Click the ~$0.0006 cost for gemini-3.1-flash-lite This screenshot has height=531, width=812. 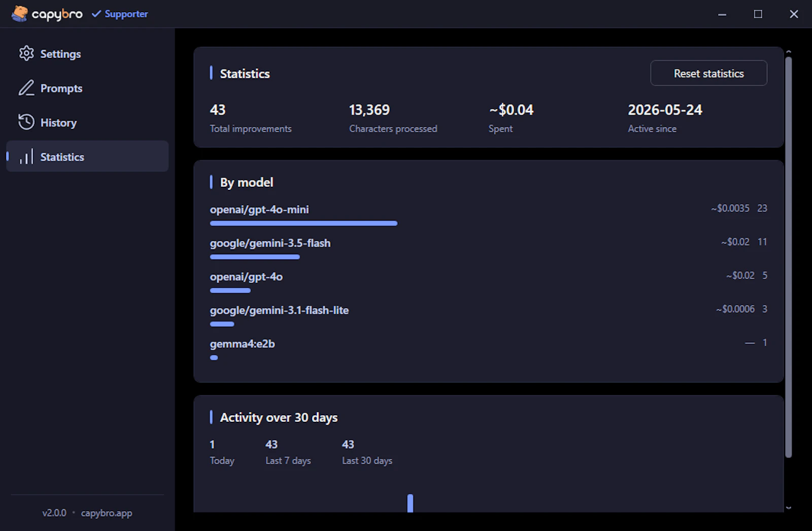(x=735, y=309)
